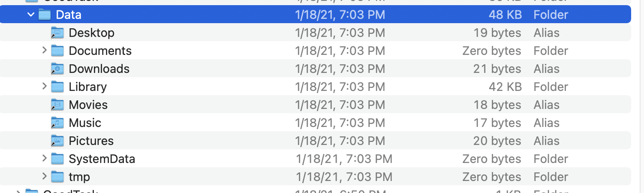Click the Music alias folder icon
This screenshot has height=193, width=644.
[57, 123]
